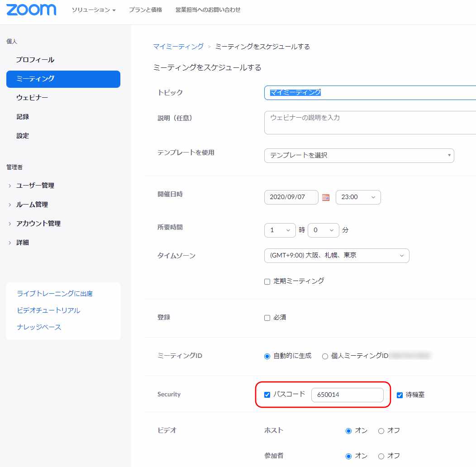Viewport: 476px width, 467px height.
Task: Click the Zoom logo
Action: [x=31, y=10]
